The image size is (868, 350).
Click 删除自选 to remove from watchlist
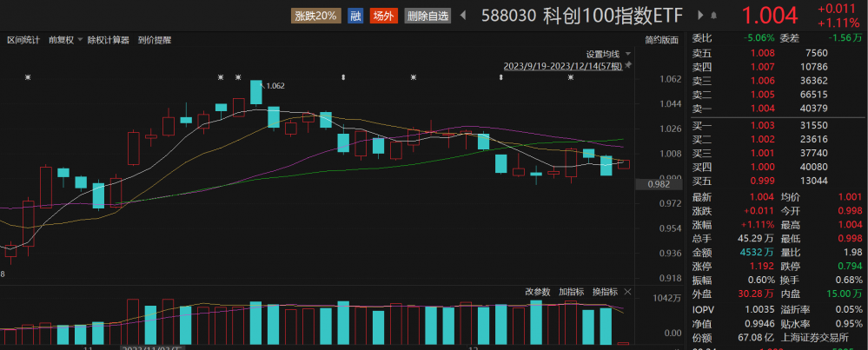click(x=427, y=16)
